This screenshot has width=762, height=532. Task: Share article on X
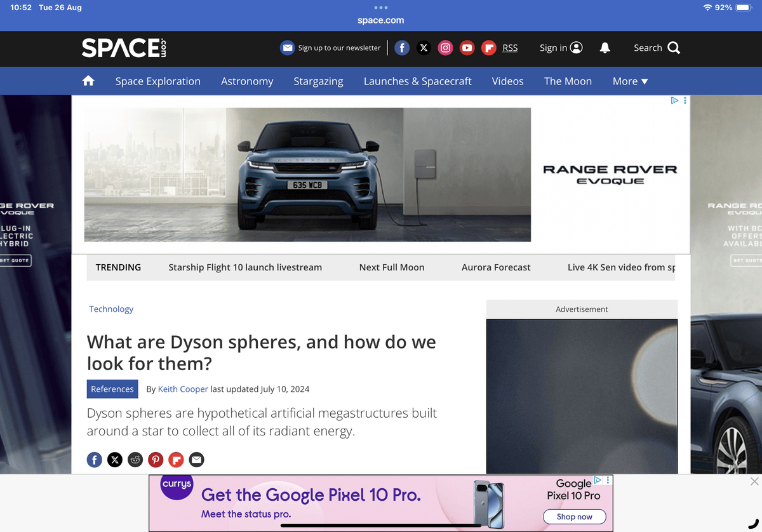115,460
